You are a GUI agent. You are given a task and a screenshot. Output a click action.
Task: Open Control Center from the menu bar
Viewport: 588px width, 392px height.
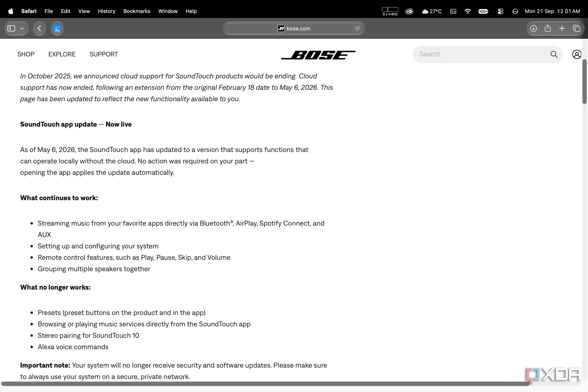click(500, 11)
